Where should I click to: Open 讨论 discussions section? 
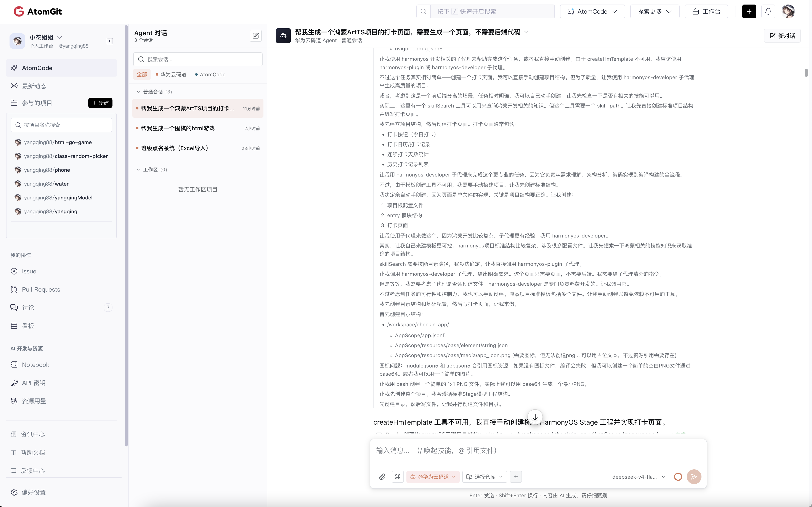(x=61, y=308)
